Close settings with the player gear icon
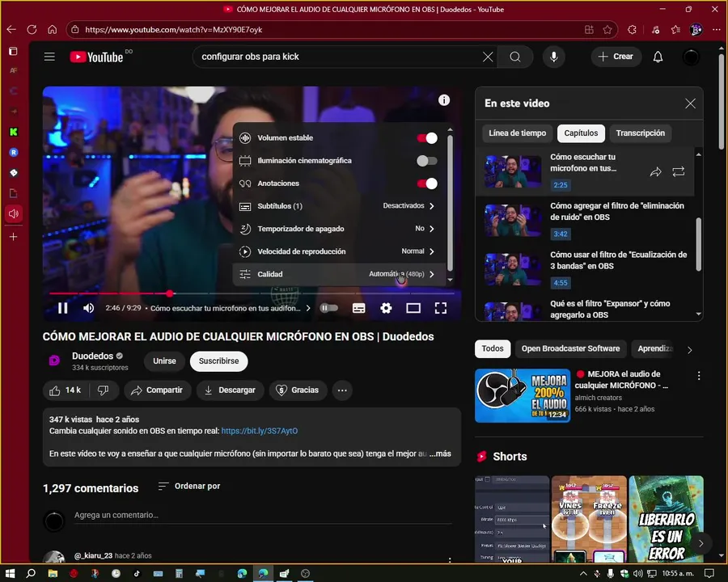This screenshot has height=582, width=728. (386, 308)
